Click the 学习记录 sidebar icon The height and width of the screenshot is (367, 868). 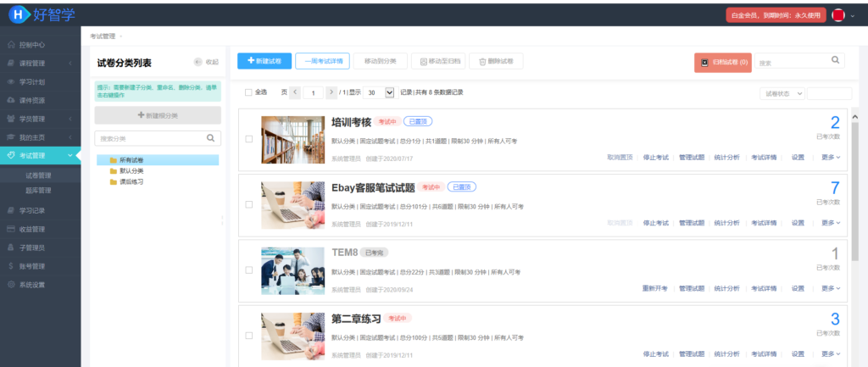pos(12,210)
